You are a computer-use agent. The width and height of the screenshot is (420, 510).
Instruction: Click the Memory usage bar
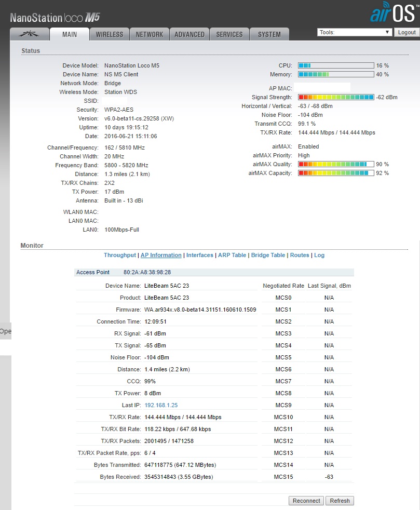336,74
